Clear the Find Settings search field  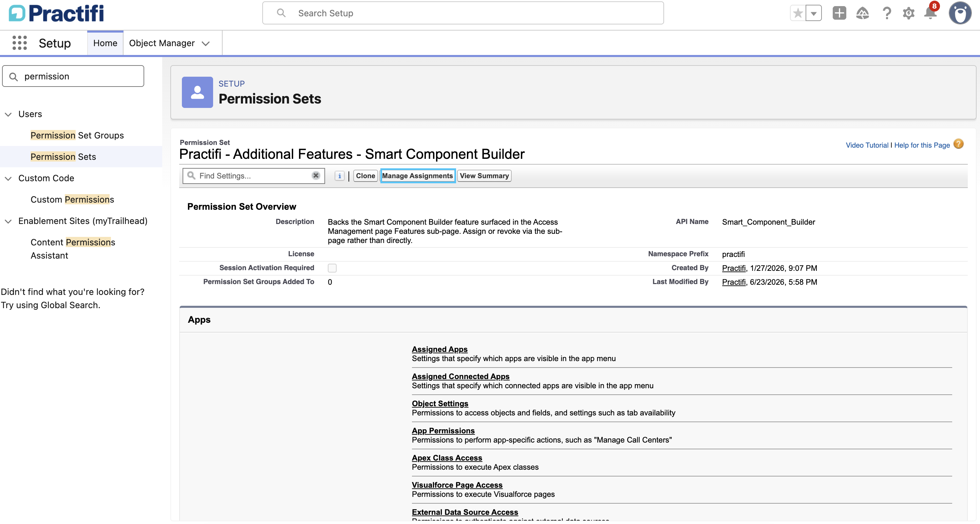[315, 175]
